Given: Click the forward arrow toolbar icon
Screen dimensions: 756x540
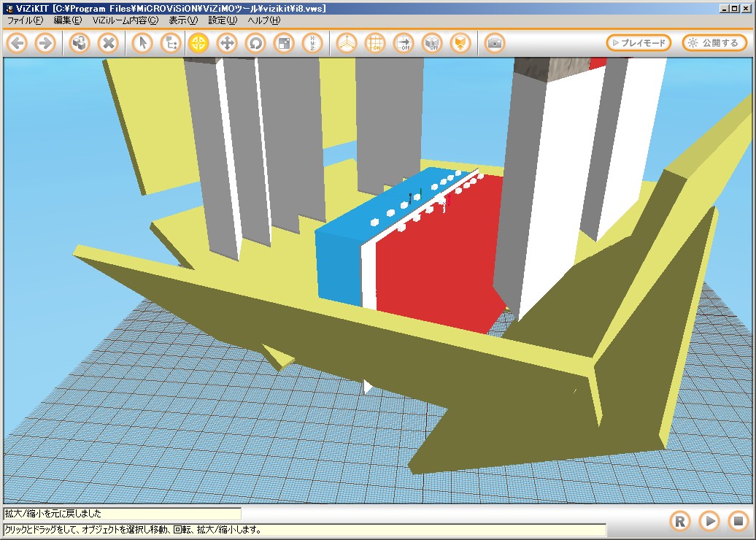Looking at the screenshot, I should (x=45, y=43).
